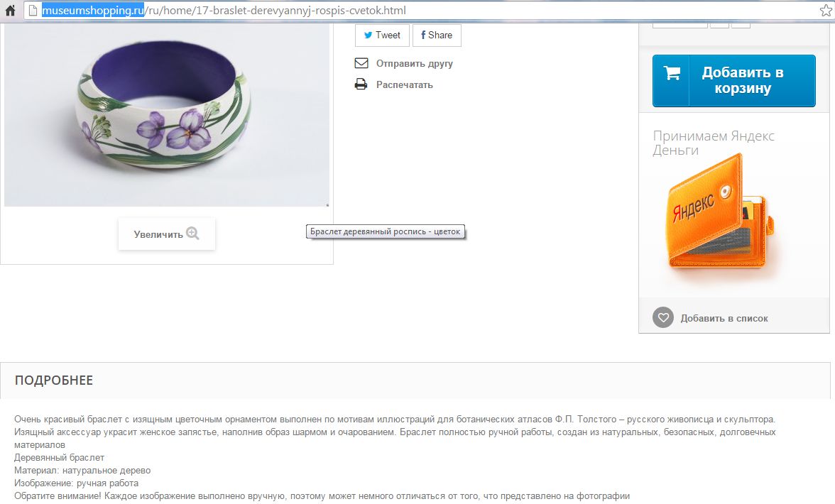
Task: Click the shopping cart icon
Action: (672, 73)
